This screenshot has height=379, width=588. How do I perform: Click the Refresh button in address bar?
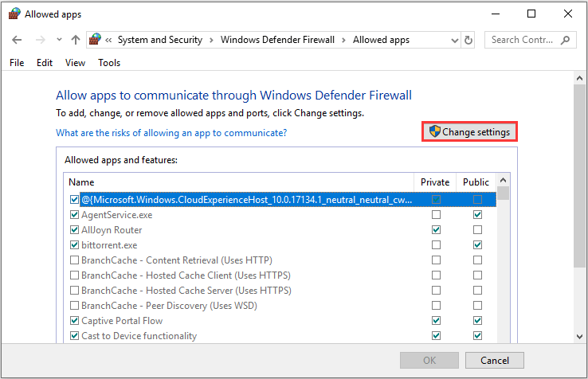click(468, 40)
